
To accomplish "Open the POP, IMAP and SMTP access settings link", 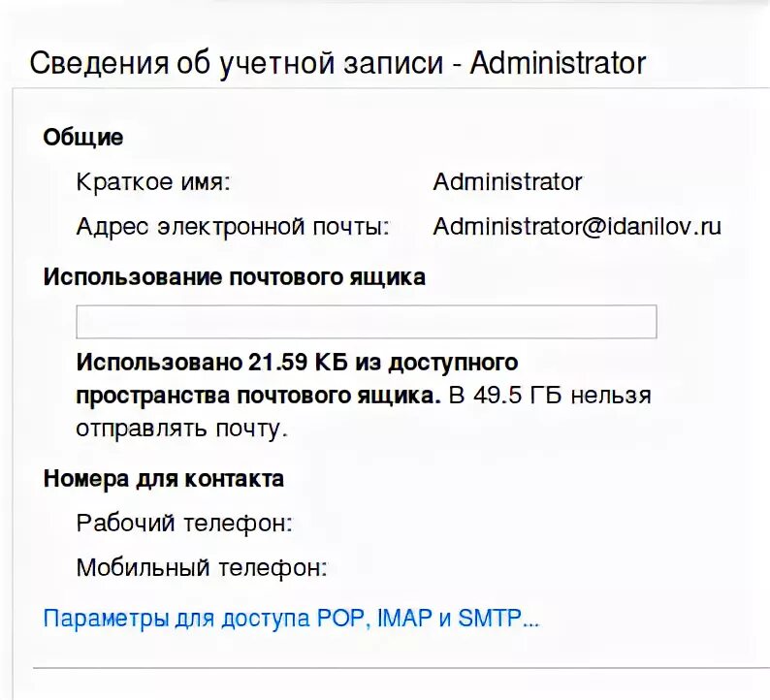I will coord(291,619).
